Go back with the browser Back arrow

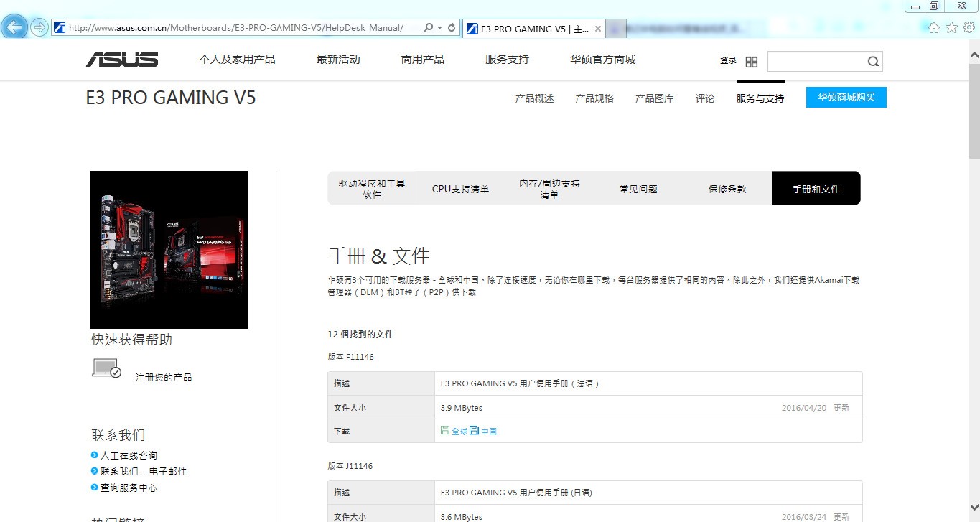coord(14,27)
